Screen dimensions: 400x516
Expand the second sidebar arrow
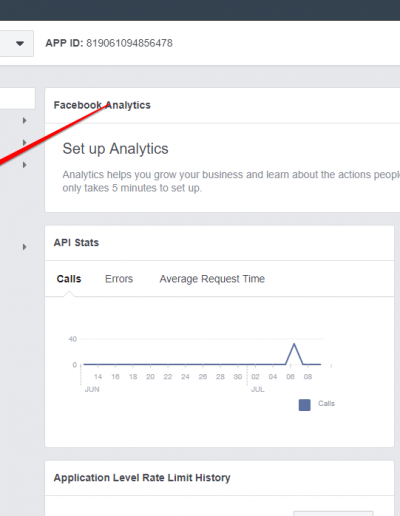coord(24,143)
